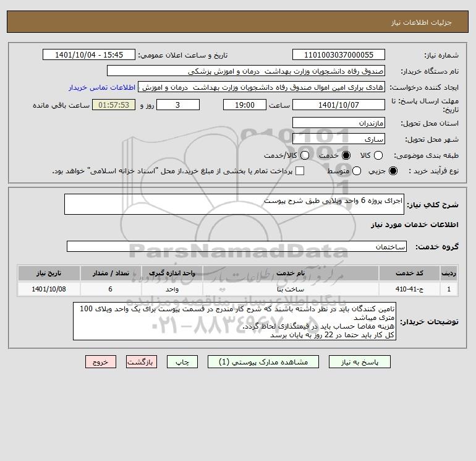Image resolution: width=476 pixels, height=461 pixels.
Task: Select the متوسط purchase type radio
Action: pos(357,171)
